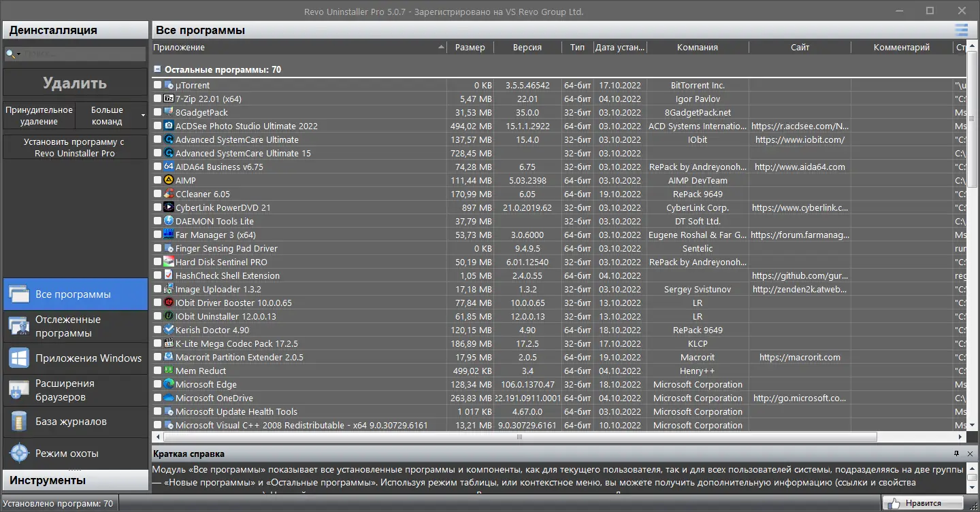Click the 7-Zip 22.01 program icon

(169, 99)
